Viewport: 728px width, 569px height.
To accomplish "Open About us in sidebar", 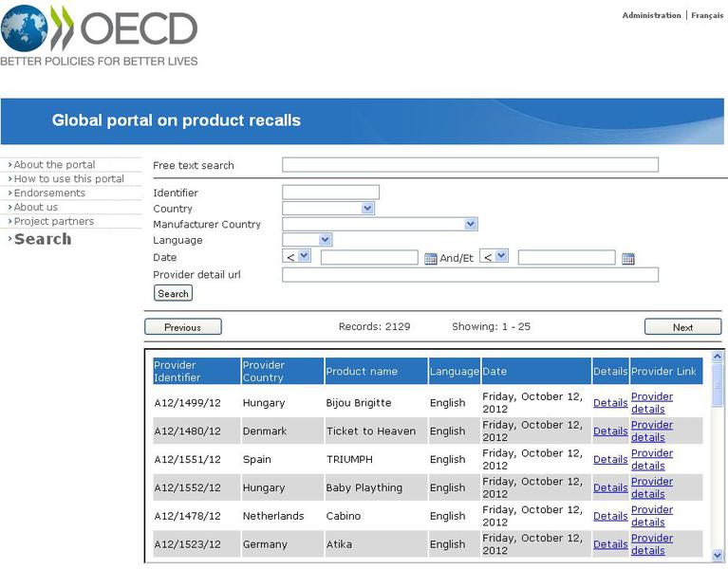I will point(36,207).
